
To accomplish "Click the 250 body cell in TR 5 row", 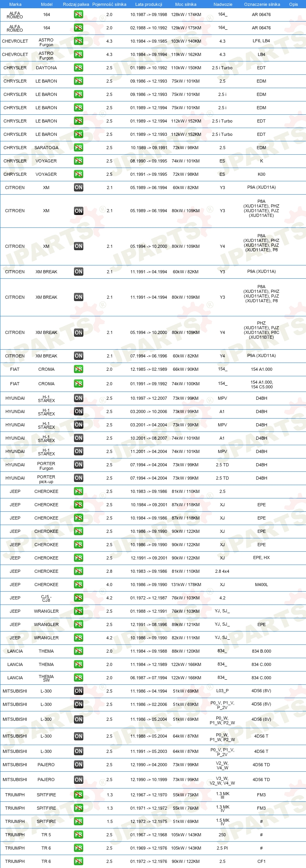I will click(x=222, y=835).
